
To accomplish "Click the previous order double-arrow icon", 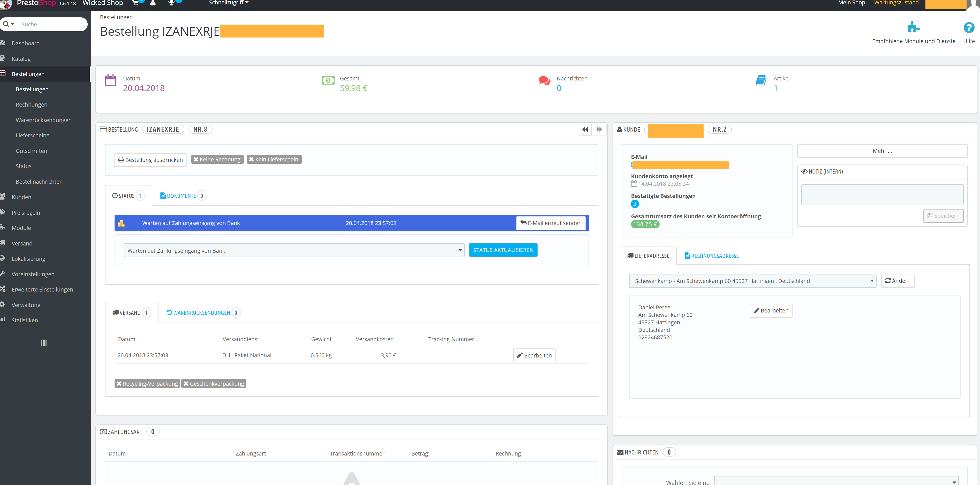I will click(x=585, y=129).
